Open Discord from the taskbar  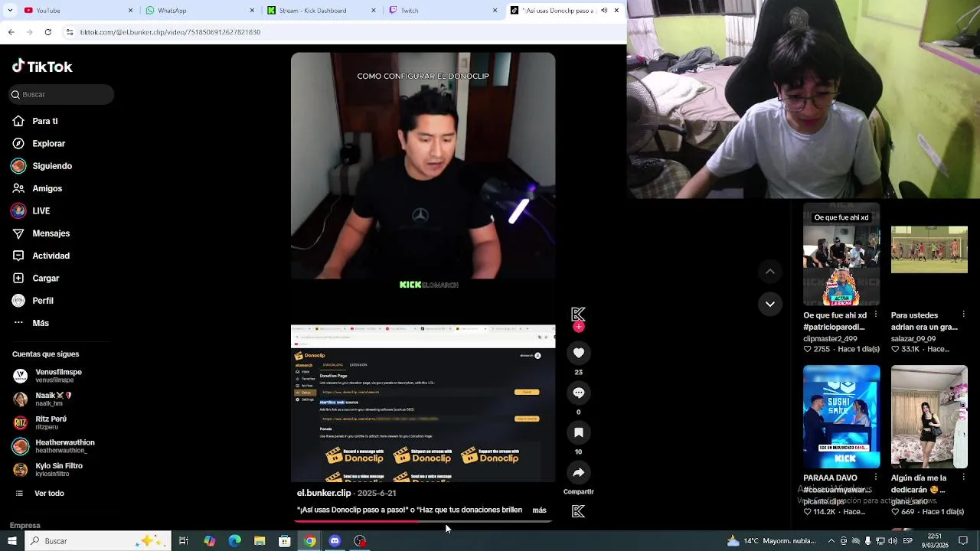pyautogui.click(x=335, y=541)
